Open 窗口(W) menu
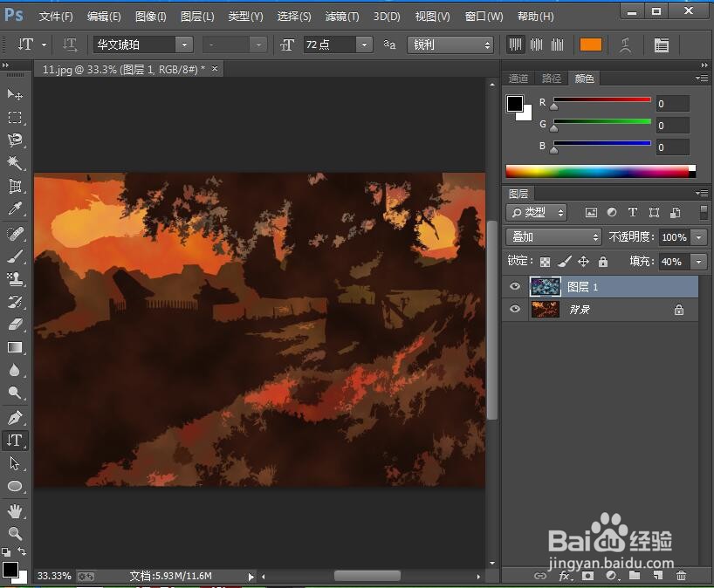Screen dimensions: 714x588 [484, 17]
